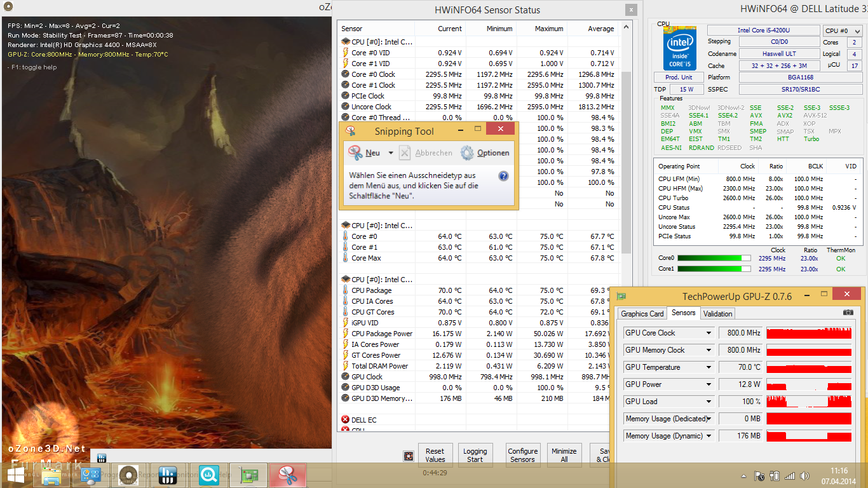
Task: Click the Neu scissors button in Snipping Tool
Action: [365, 152]
